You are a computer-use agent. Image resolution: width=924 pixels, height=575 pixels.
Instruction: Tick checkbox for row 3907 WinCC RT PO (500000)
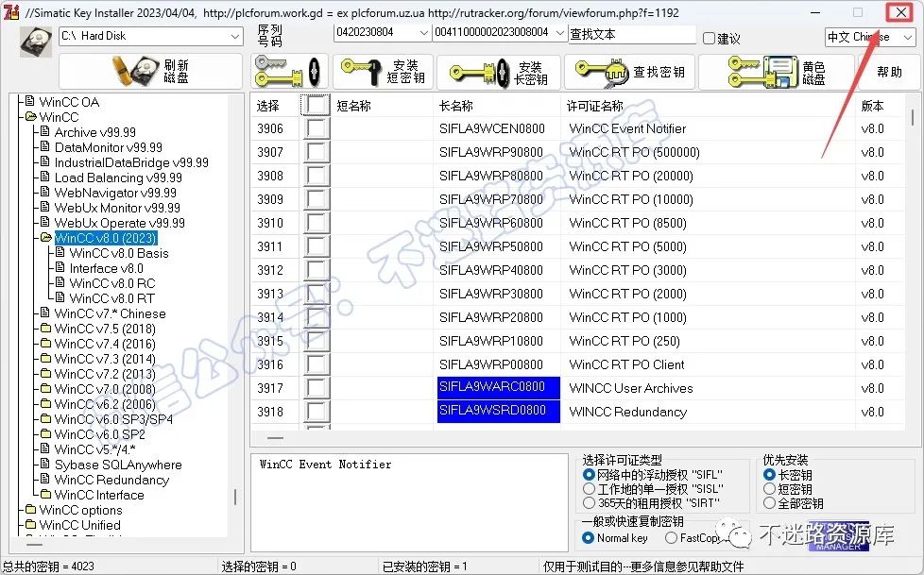click(316, 152)
